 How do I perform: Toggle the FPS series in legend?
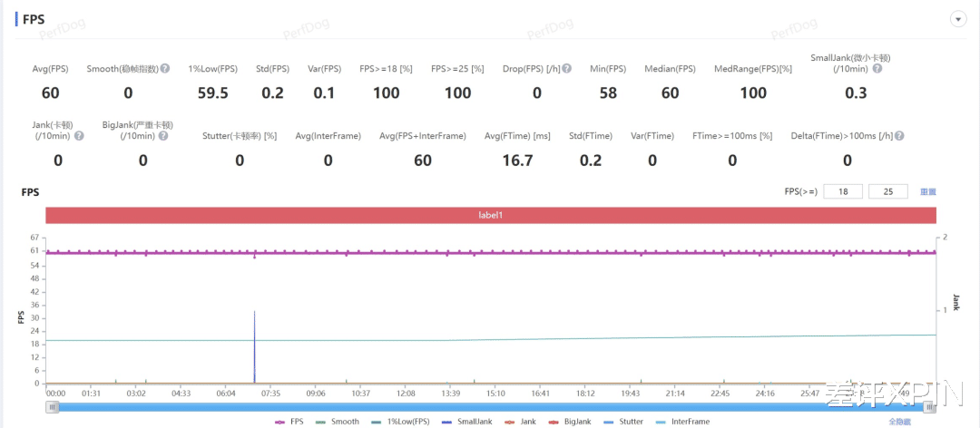tap(289, 422)
